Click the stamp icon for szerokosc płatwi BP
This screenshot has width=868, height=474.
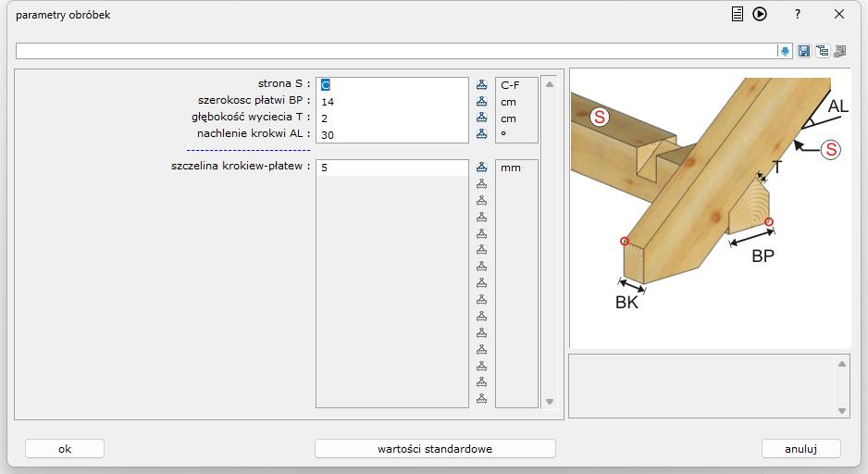[x=481, y=102]
